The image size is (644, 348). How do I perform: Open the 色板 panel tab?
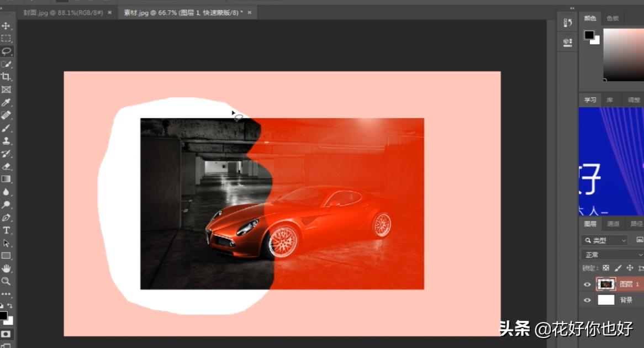[x=613, y=18]
